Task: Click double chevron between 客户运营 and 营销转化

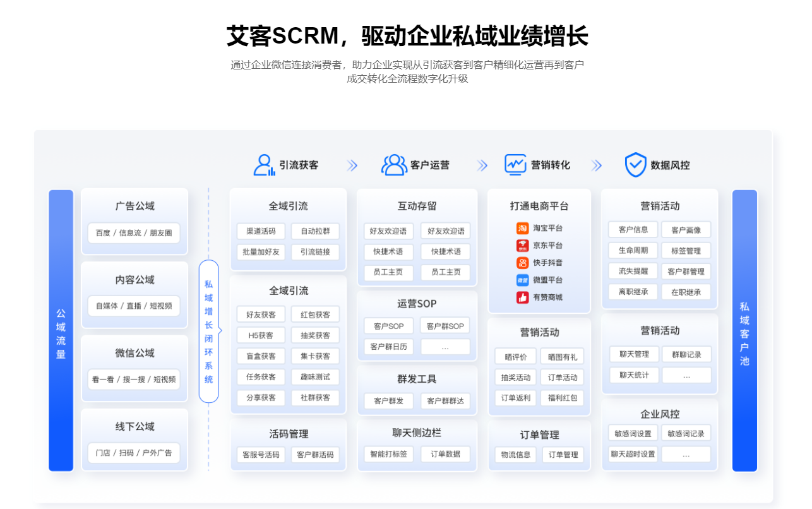Action: (x=482, y=165)
